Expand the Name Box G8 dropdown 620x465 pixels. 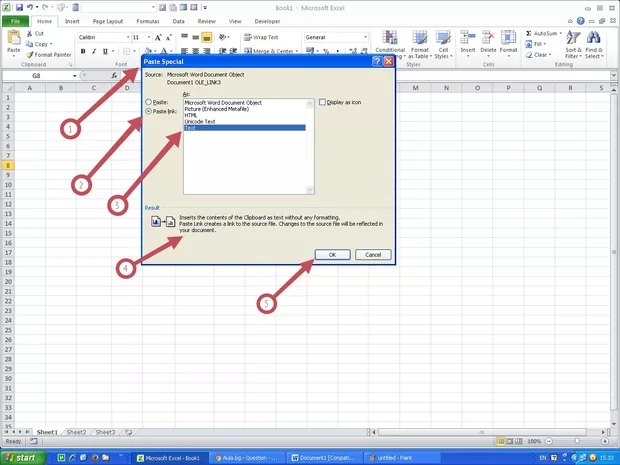(x=74, y=76)
